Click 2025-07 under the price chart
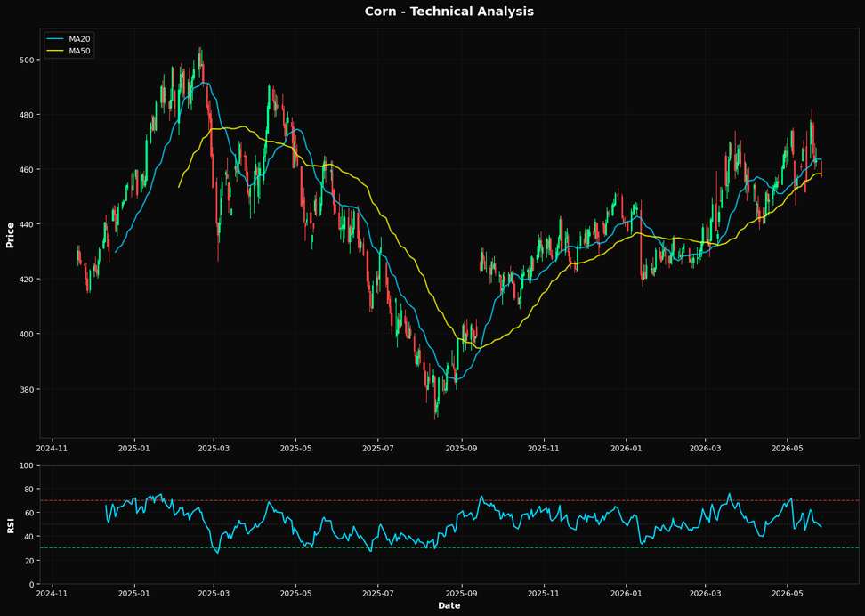This screenshot has height=616, width=865. [x=378, y=448]
